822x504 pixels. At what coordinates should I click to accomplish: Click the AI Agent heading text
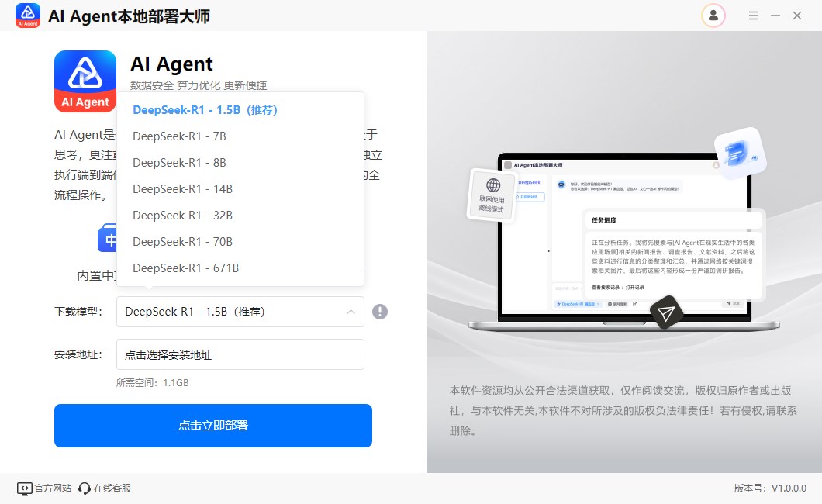click(x=171, y=64)
